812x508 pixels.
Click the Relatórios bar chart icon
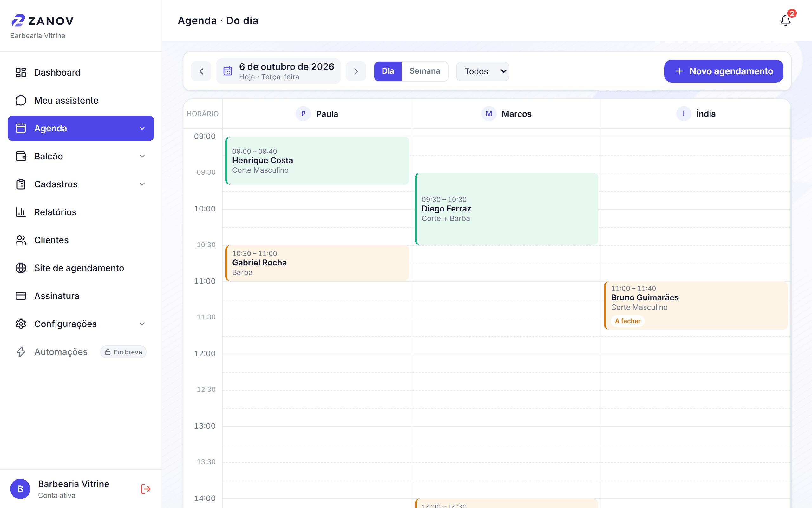(x=21, y=212)
